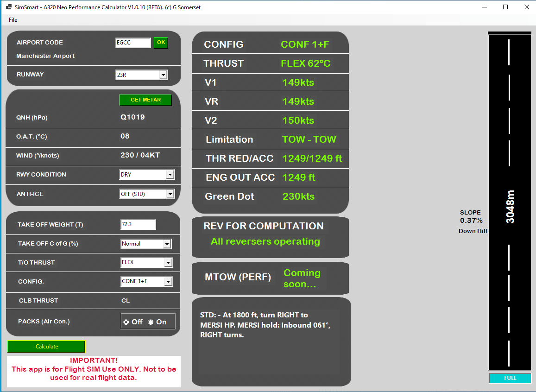Select the PACKS Off radio button
Screen dimensions: 536x392
click(126, 322)
